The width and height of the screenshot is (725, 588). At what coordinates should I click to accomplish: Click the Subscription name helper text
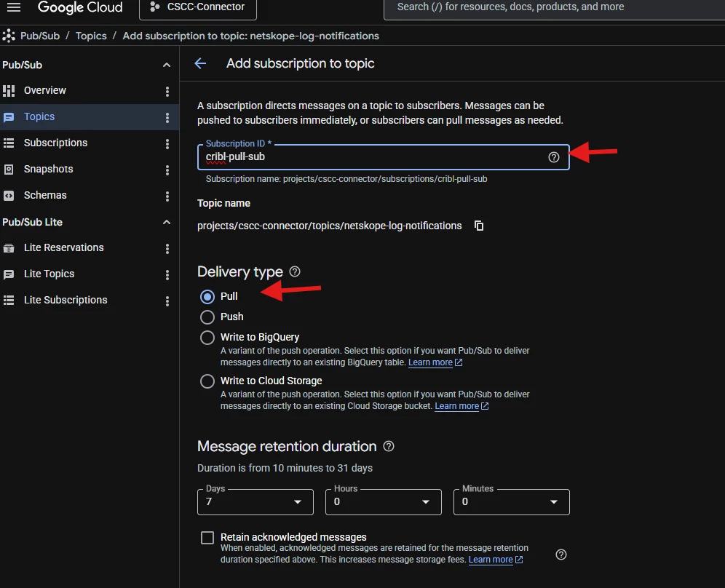(x=346, y=179)
